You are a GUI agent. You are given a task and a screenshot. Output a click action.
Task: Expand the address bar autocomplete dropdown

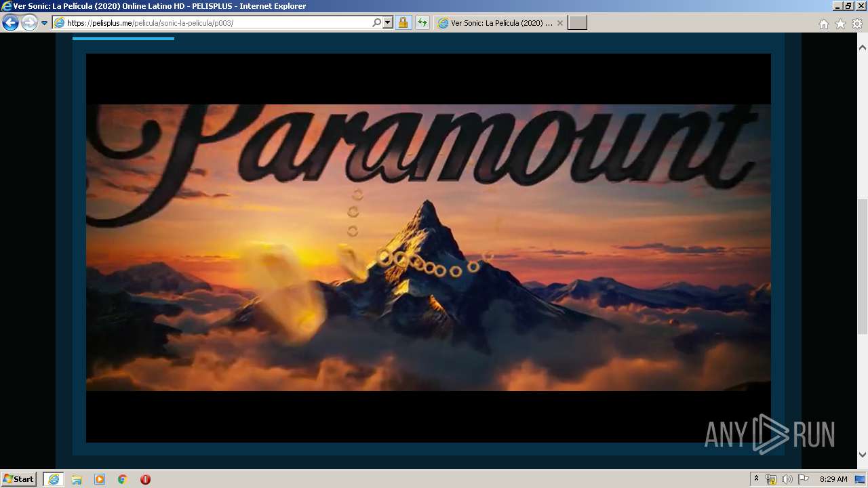pyautogui.click(x=388, y=22)
